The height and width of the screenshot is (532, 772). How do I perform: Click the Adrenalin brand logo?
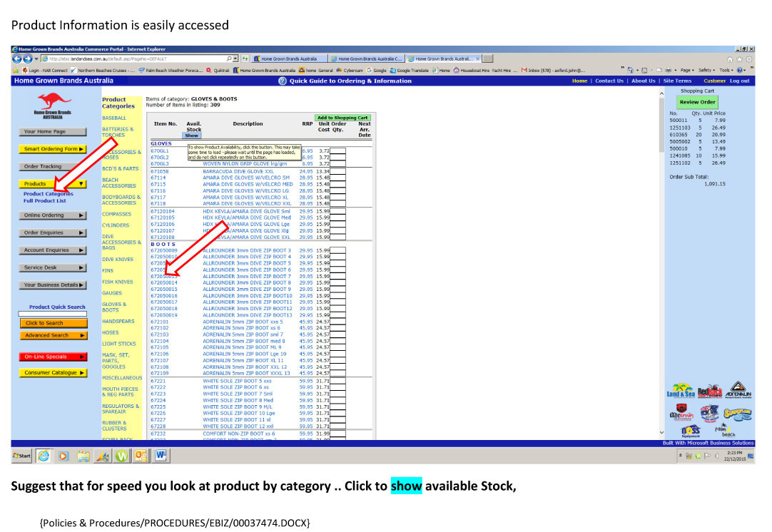tap(737, 389)
